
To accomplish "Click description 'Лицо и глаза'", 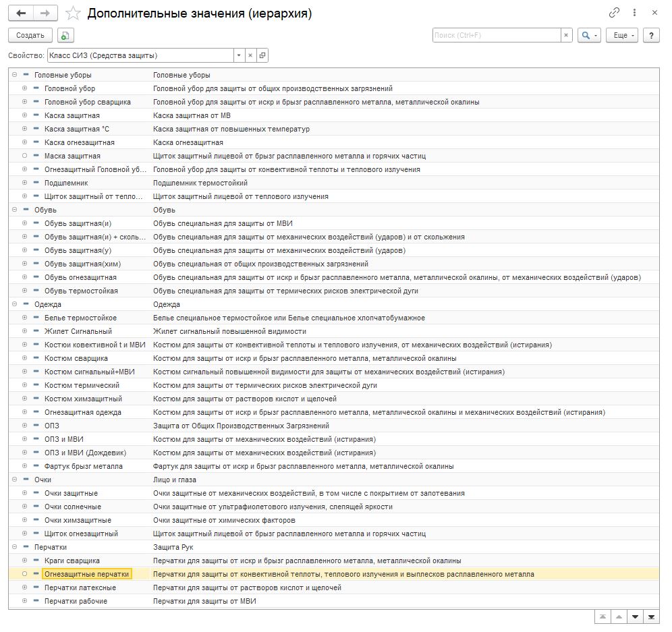I will coord(175,480).
